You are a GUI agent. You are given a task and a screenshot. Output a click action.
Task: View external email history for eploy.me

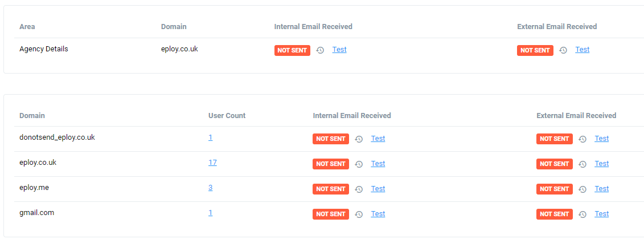coord(583,189)
